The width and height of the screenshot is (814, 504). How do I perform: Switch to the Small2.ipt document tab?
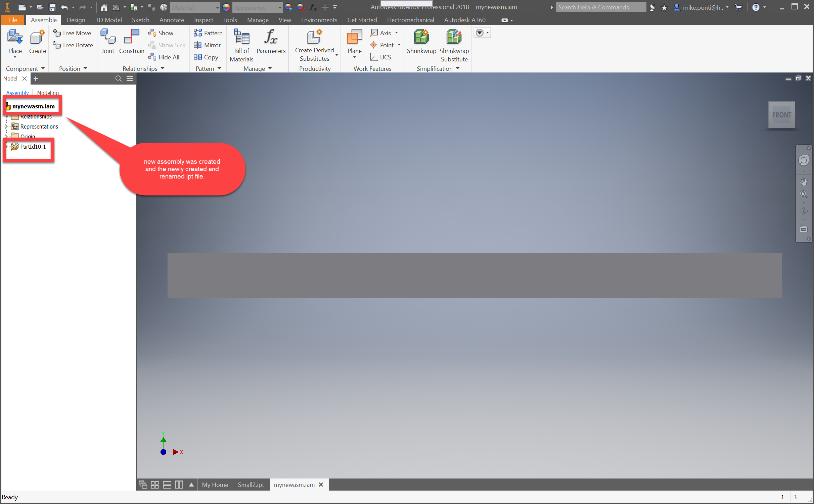251,485
